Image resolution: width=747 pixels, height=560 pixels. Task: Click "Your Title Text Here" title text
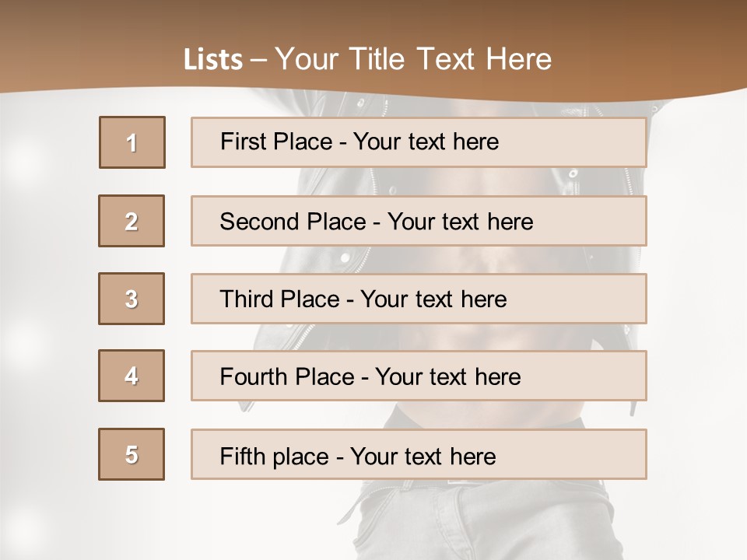point(413,59)
